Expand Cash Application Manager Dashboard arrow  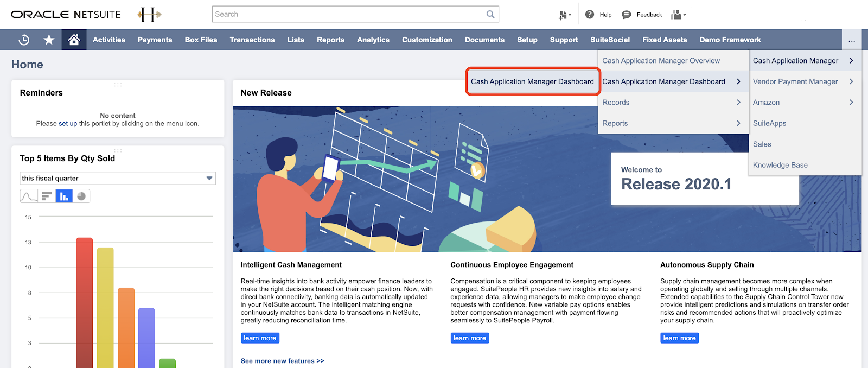pyautogui.click(x=738, y=81)
